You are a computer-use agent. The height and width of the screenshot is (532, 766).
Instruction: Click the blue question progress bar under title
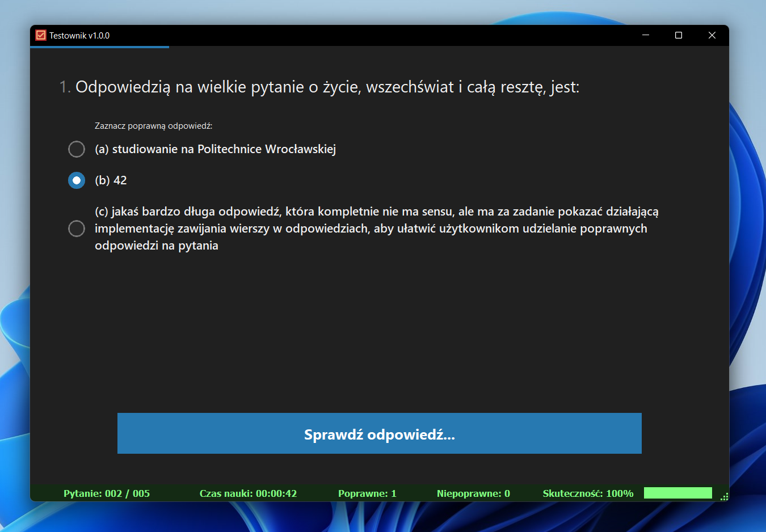coord(99,47)
